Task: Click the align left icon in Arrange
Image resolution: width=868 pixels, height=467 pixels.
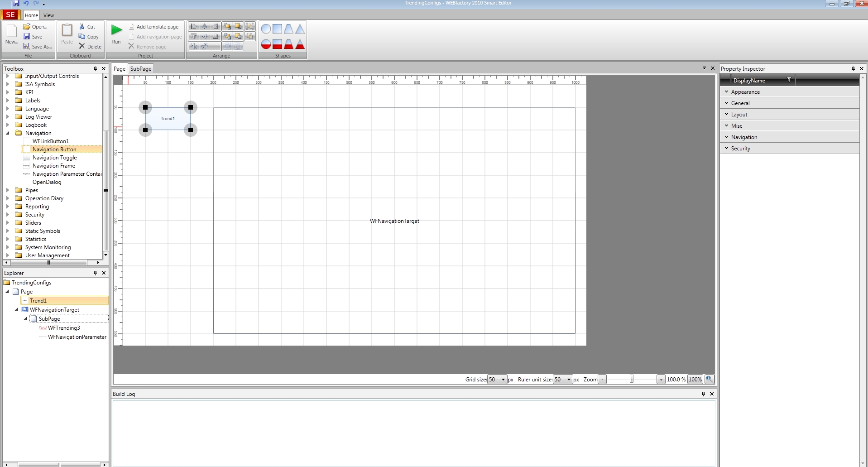Action: click(x=193, y=27)
